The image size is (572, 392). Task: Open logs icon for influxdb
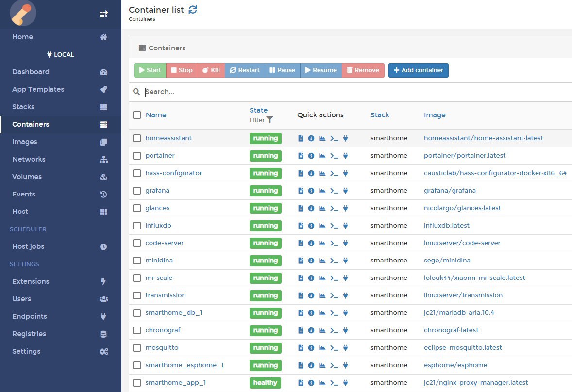click(x=301, y=226)
